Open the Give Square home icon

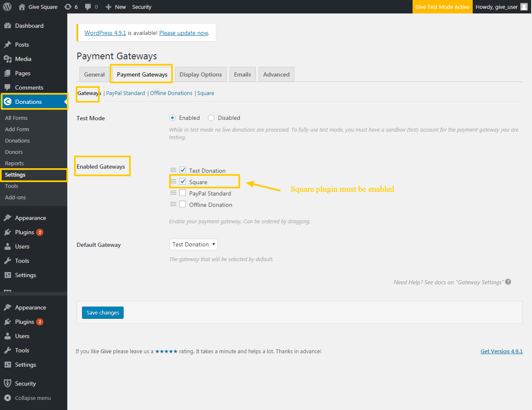click(22, 7)
